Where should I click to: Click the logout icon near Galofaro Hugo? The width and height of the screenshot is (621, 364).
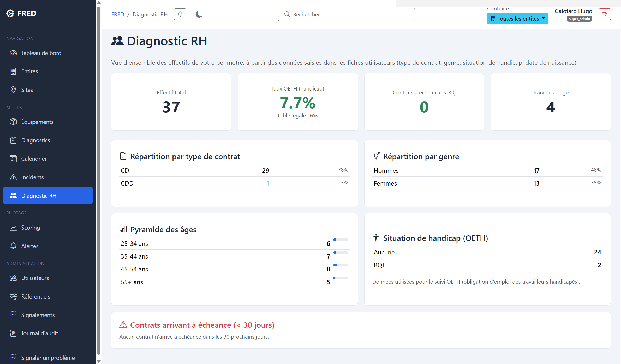[605, 14]
